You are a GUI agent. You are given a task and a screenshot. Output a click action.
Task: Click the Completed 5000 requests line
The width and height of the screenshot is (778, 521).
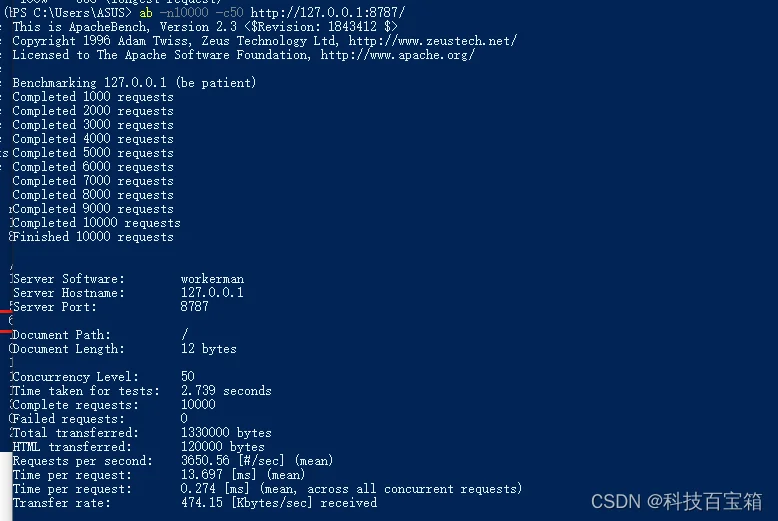click(x=93, y=153)
